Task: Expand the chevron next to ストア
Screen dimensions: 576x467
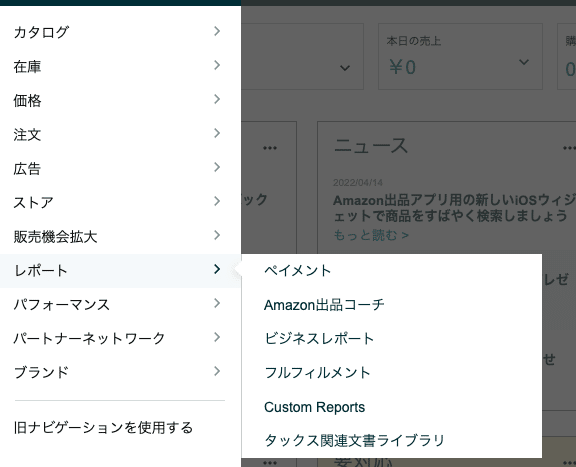Action: (x=217, y=201)
